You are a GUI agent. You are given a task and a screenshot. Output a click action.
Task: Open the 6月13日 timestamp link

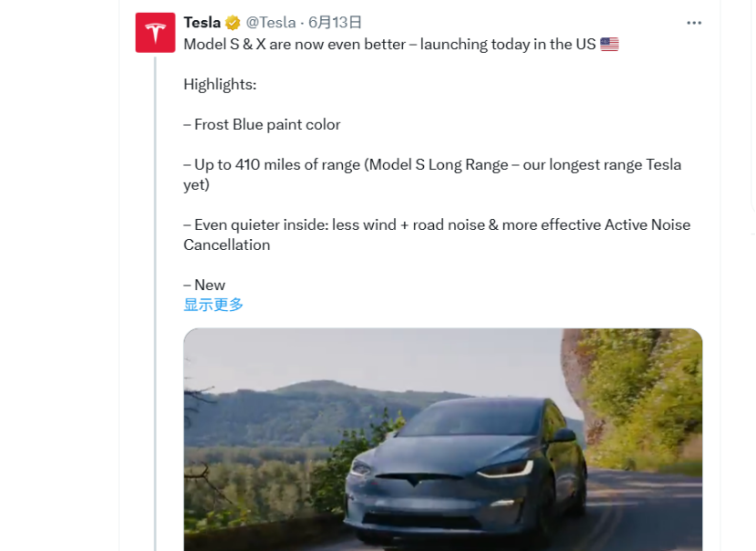tap(335, 23)
